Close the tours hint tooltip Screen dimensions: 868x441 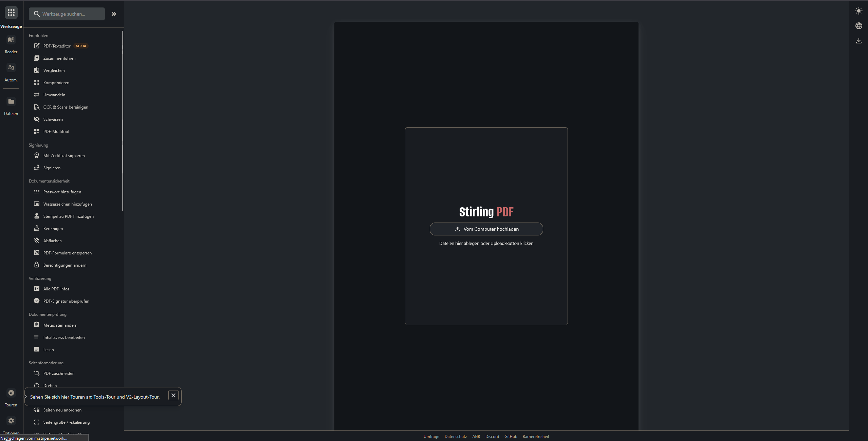click(x=173, y=395)
